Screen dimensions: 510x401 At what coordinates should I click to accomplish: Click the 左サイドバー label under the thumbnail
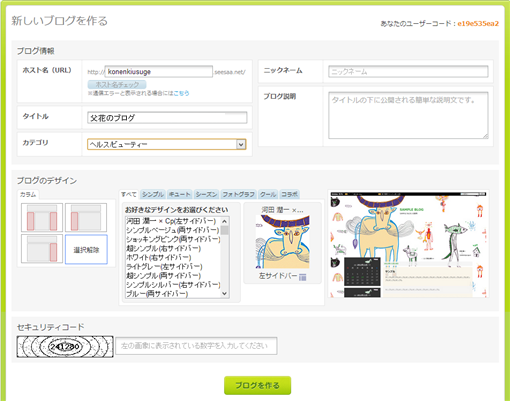[x=278, y=276]
